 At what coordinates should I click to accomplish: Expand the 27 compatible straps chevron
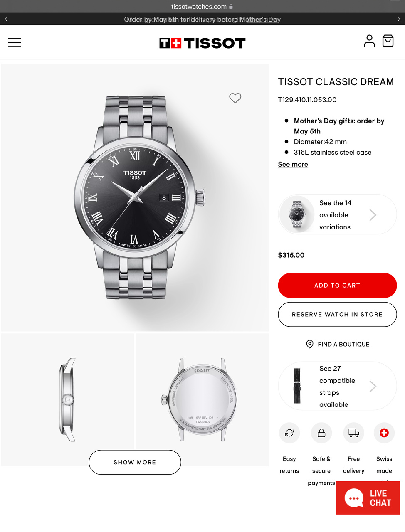click(373, 387)
